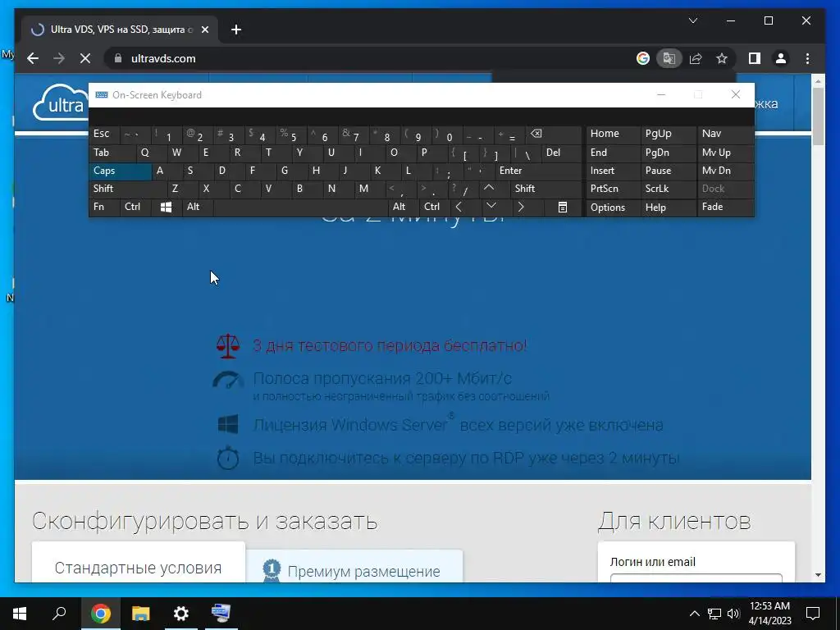Bookmark this tab with the star

pyautogui.click(x=722, y=58)
